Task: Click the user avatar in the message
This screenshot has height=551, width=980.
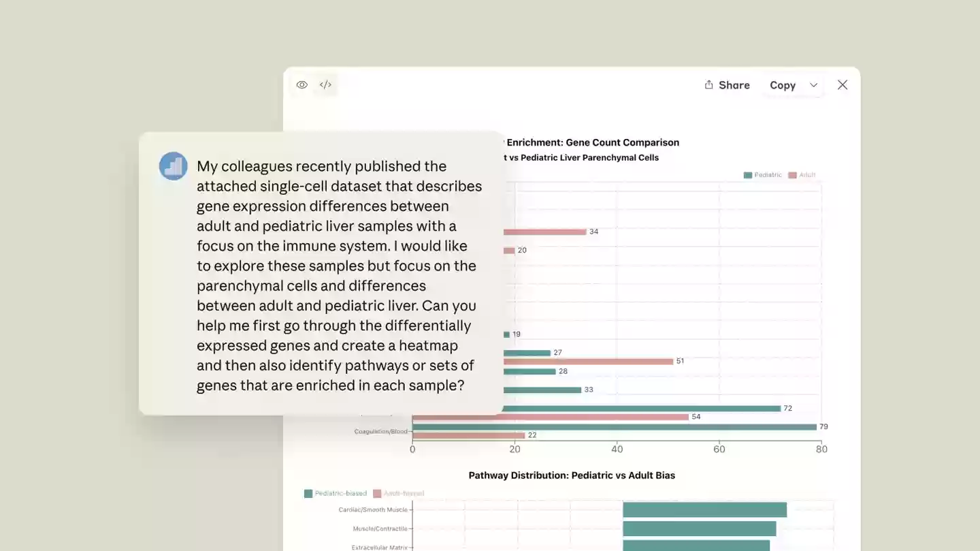Action: (174, 166)
